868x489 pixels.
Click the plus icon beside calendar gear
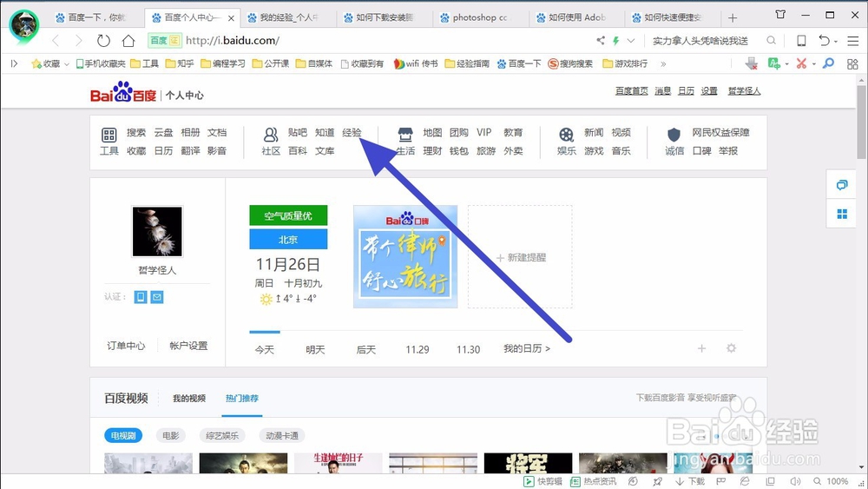[702, 348]
